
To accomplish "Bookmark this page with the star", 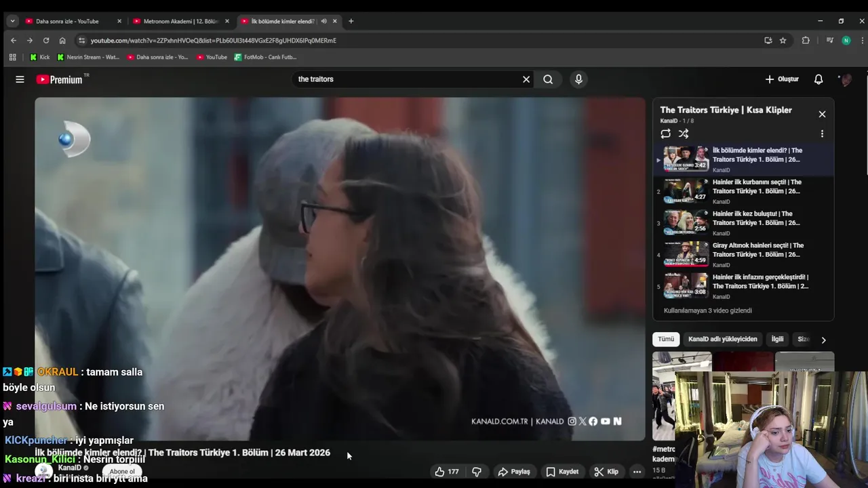I will point(783,41).
